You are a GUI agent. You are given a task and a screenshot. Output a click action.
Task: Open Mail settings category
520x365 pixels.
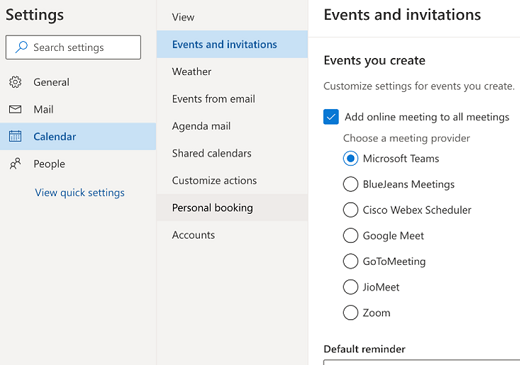(78, 109)
